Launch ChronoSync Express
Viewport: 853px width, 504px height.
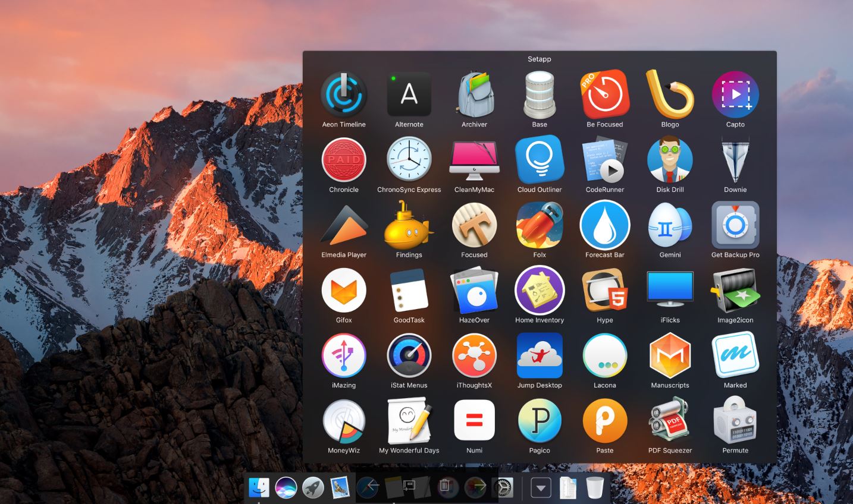409,160
